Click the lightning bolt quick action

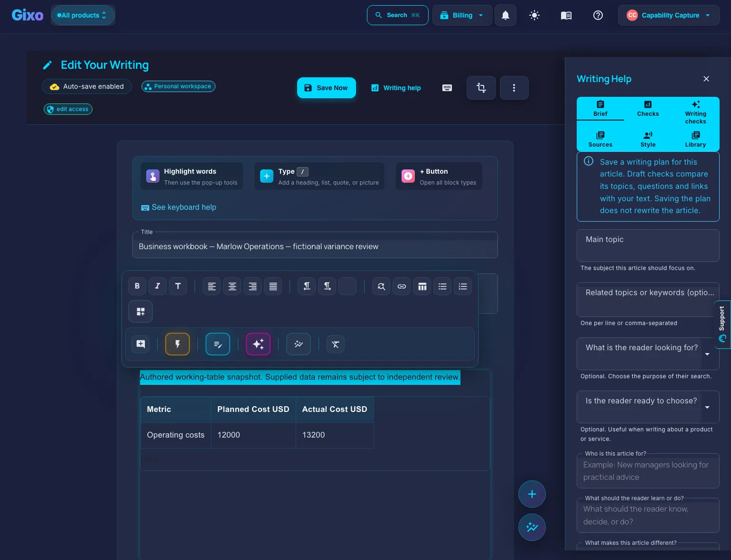coord(178,344)
